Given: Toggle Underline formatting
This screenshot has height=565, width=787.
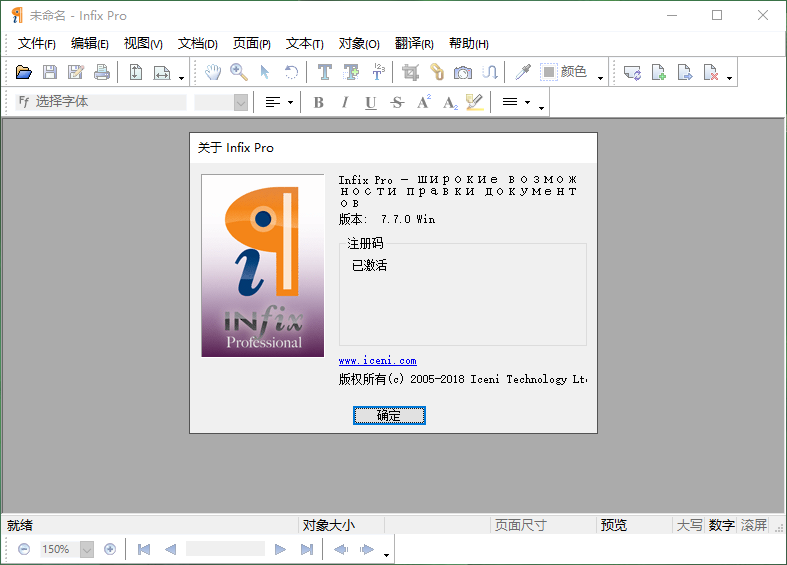Looking at the screenshot, I should [x=370, y=102].
